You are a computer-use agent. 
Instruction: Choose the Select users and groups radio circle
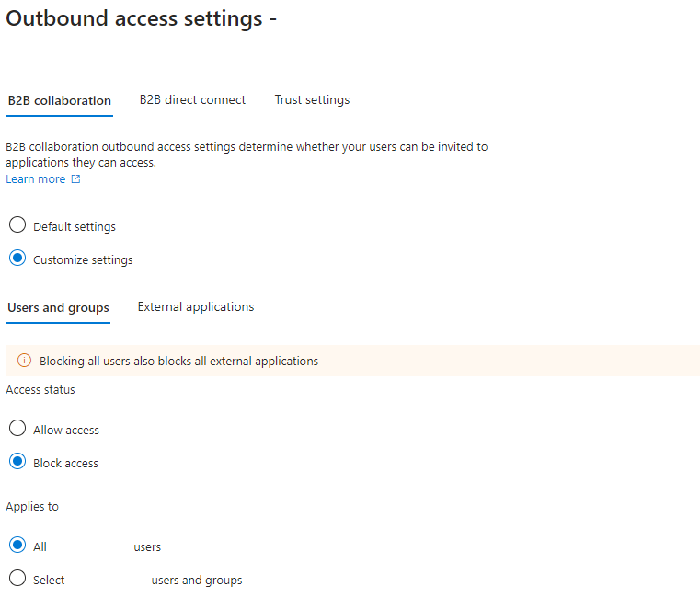[x=17, y=579]
